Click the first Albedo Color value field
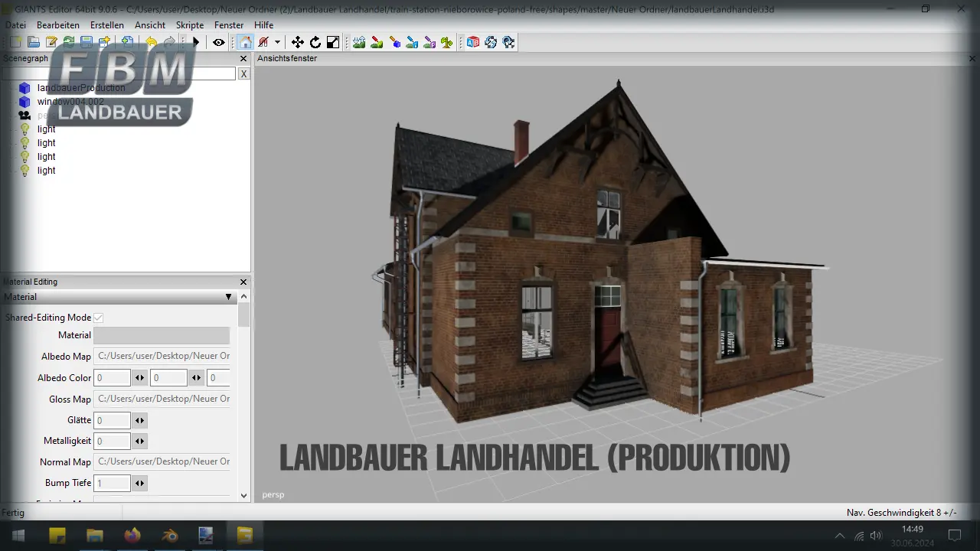 click(112, 377)
